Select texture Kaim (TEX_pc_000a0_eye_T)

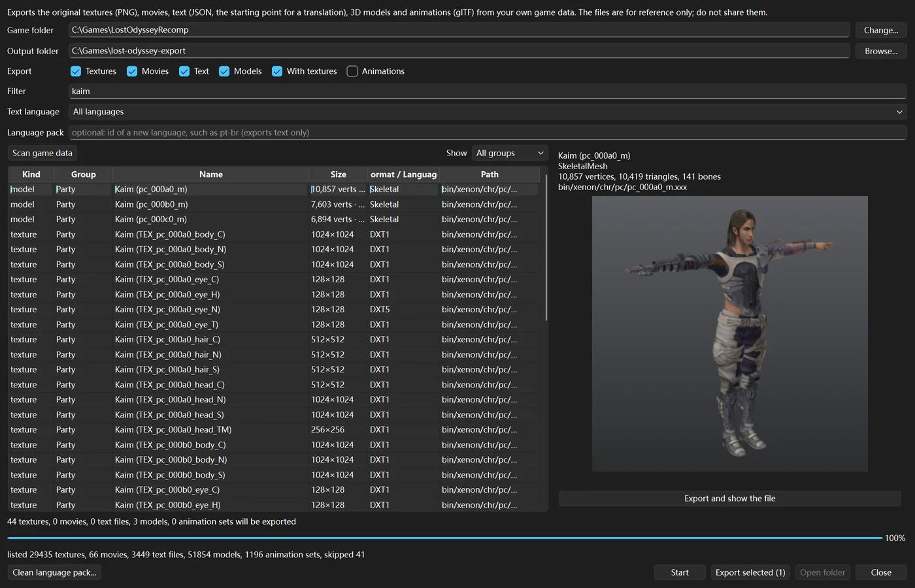[274, 325]
